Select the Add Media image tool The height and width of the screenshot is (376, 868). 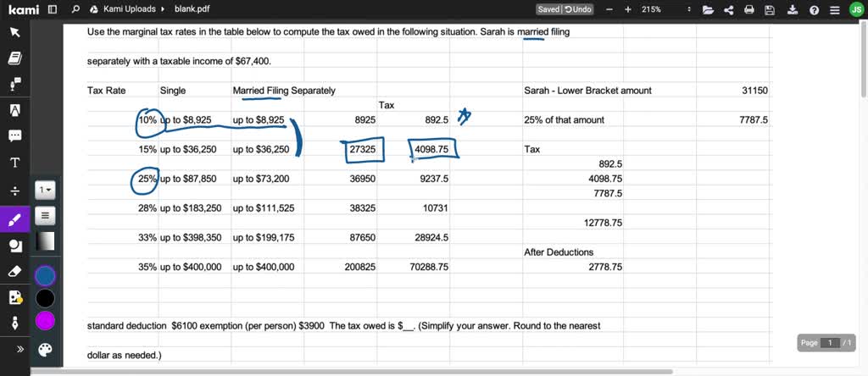15,297
